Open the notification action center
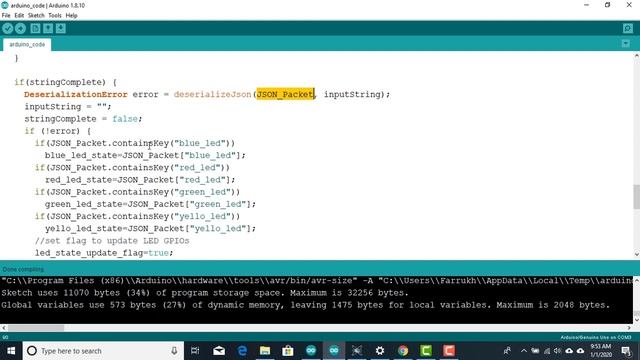The image size is (640, 360). [626, 351]
